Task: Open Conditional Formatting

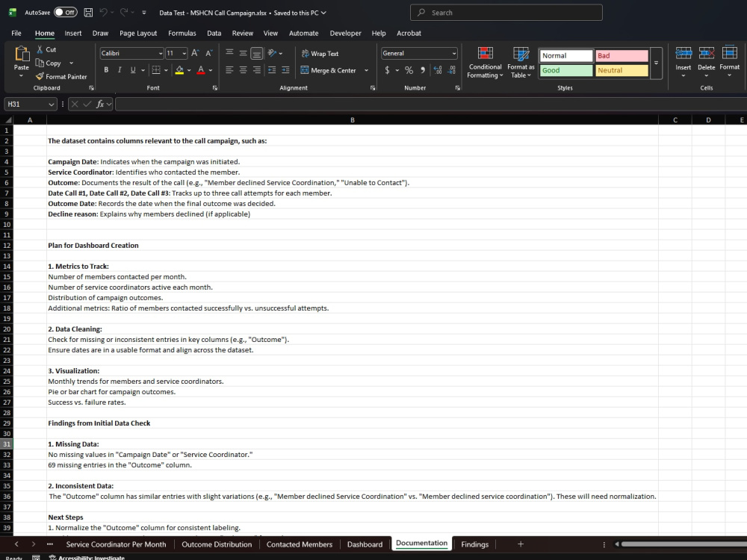Action: point(485,63)
